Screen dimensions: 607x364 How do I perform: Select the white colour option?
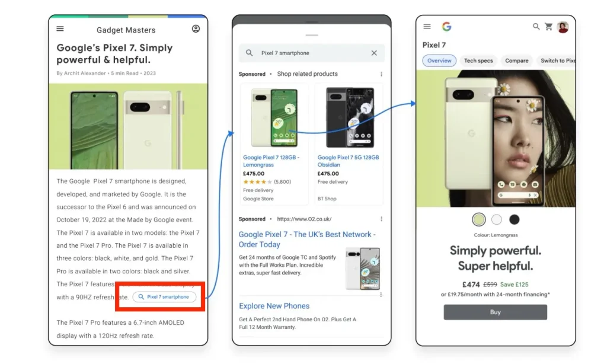pyautogui.click(x=497, y=219)
